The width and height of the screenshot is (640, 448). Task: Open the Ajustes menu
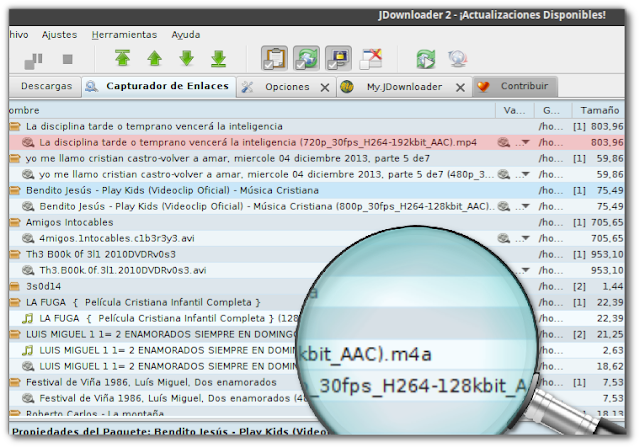(x=59, y=35)
